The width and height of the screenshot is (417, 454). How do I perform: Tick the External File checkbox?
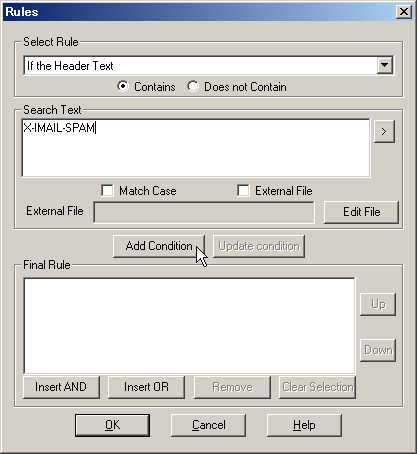point(243,191)
